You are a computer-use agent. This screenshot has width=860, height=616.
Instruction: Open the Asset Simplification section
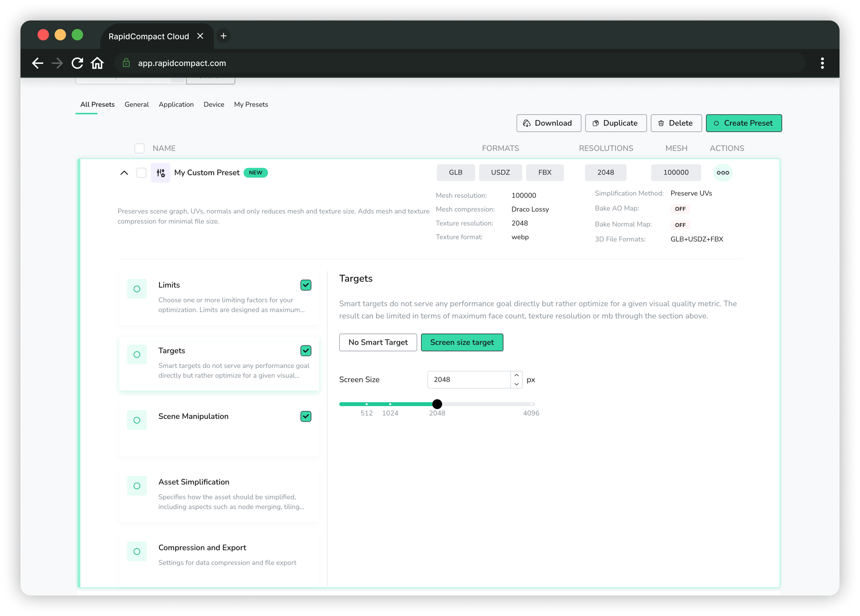pyautogui.click(x=219, y=495)
